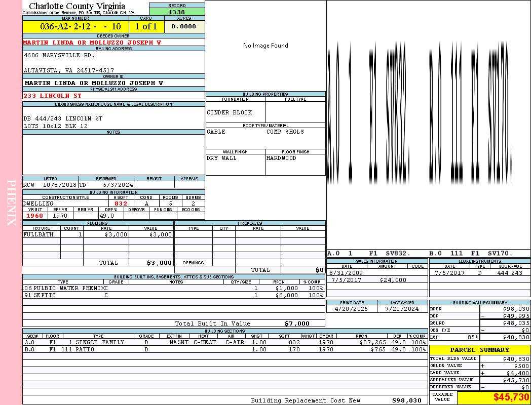Click legal description DB 444/243 LINCOLN ST
This screenshot has width=532, height=405.
tap(63, 118)
